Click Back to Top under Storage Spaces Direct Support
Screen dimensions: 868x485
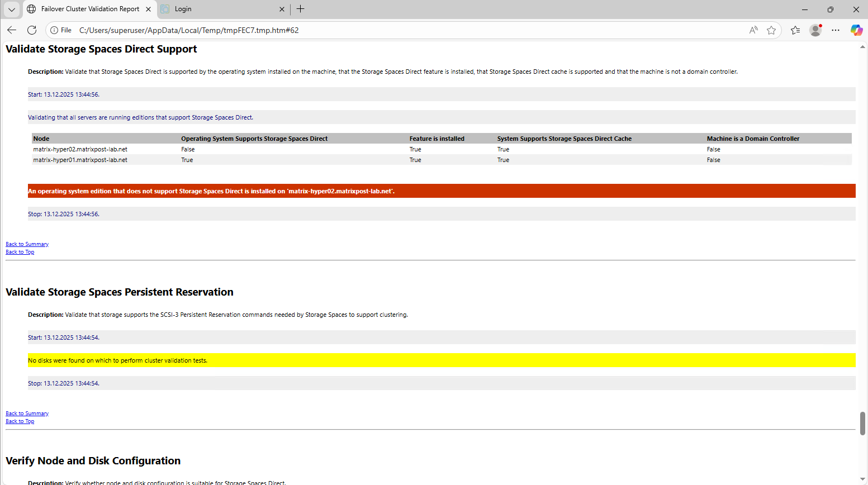click(x=20, y=252)
